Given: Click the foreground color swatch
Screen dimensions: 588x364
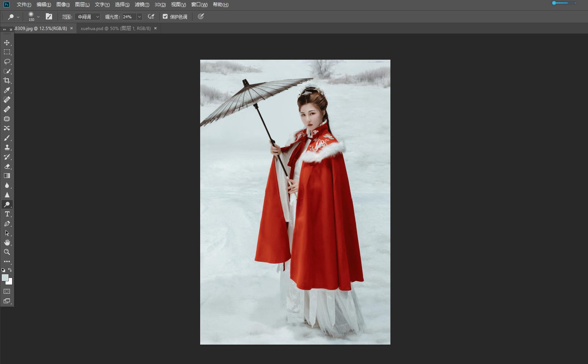Looking at the screenshot, I should (x=5, y=278).
